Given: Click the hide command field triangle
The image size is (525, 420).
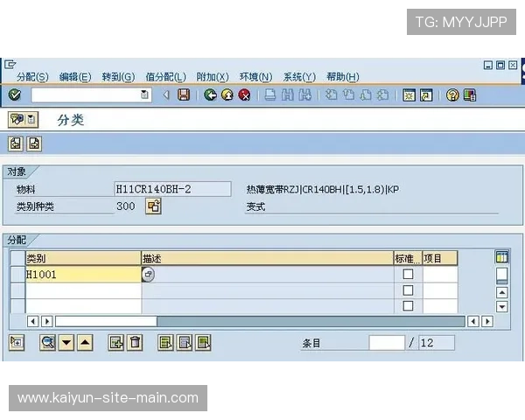Looking at the screenshot, I should point(166,95).
